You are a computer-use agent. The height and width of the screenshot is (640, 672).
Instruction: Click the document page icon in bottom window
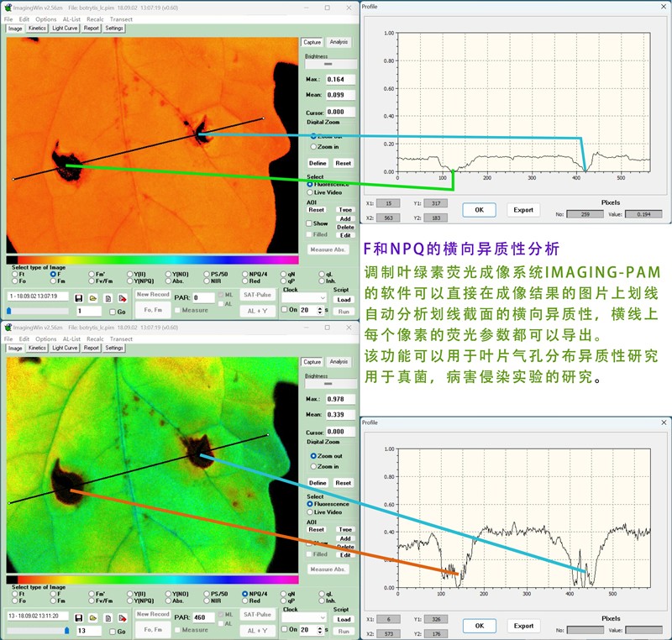[108, 616]
